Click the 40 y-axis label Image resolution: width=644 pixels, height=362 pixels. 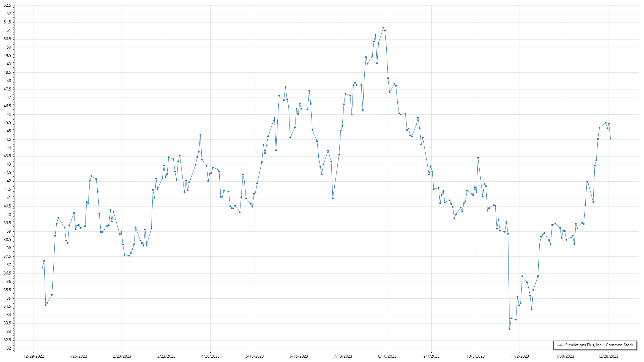[x=9, y=215]
